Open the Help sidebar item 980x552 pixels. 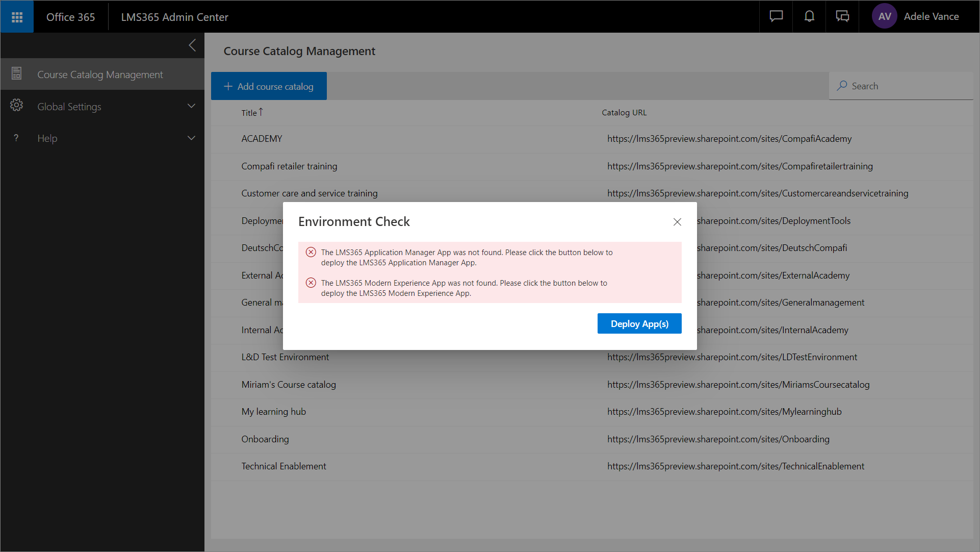[47, 138]
